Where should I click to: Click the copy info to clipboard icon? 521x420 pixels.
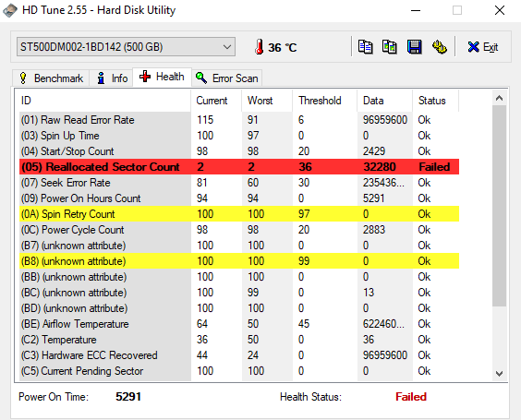365,47
